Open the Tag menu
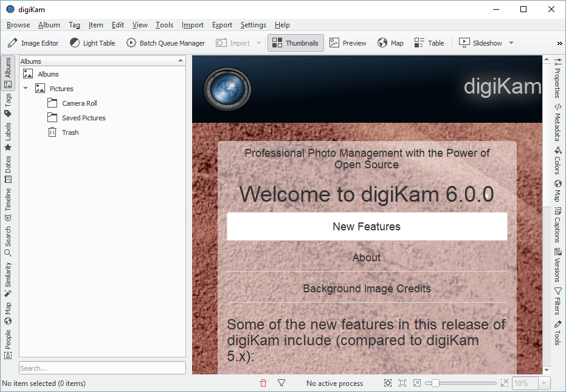The height and width of the screenshot is (392, 566). coord(74,25)
